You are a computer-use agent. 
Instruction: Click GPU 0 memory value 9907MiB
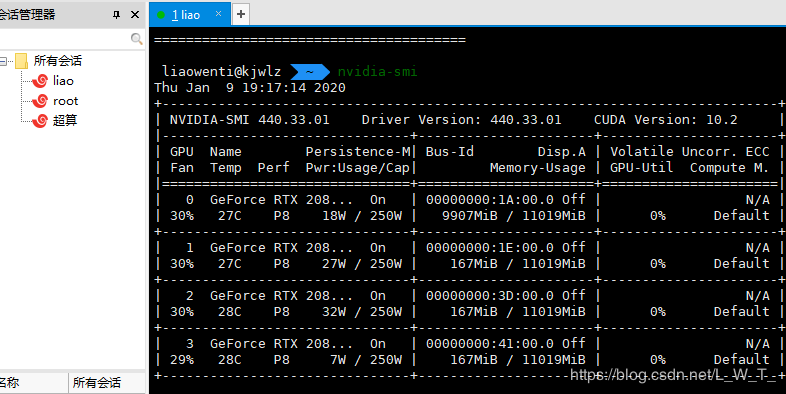tap(470, 216)
